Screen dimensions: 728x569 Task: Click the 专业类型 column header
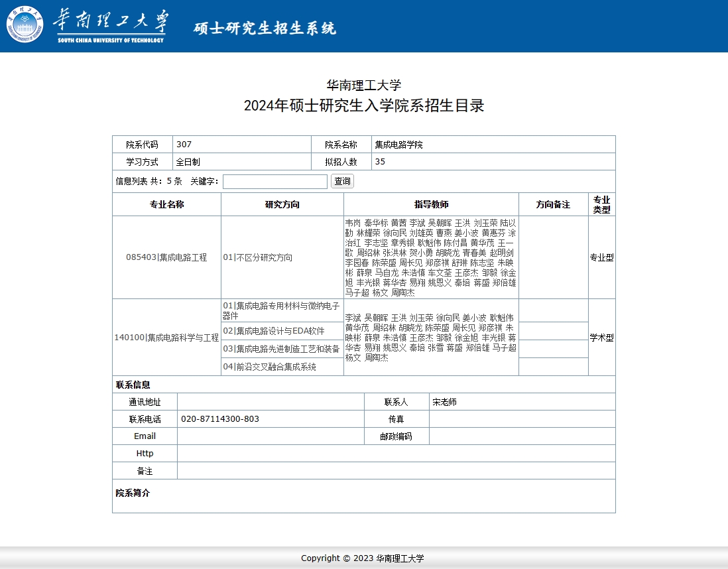601,204
